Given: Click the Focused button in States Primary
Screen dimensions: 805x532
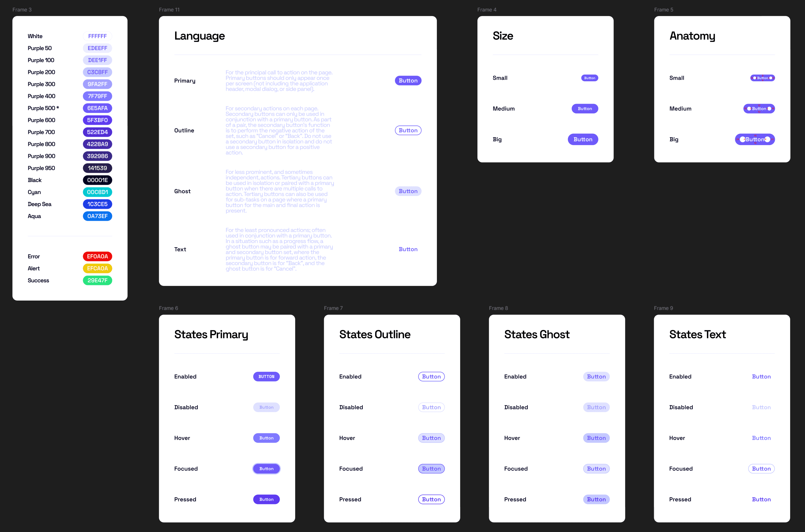Looking at the screenshot, I should click(266, 469).
